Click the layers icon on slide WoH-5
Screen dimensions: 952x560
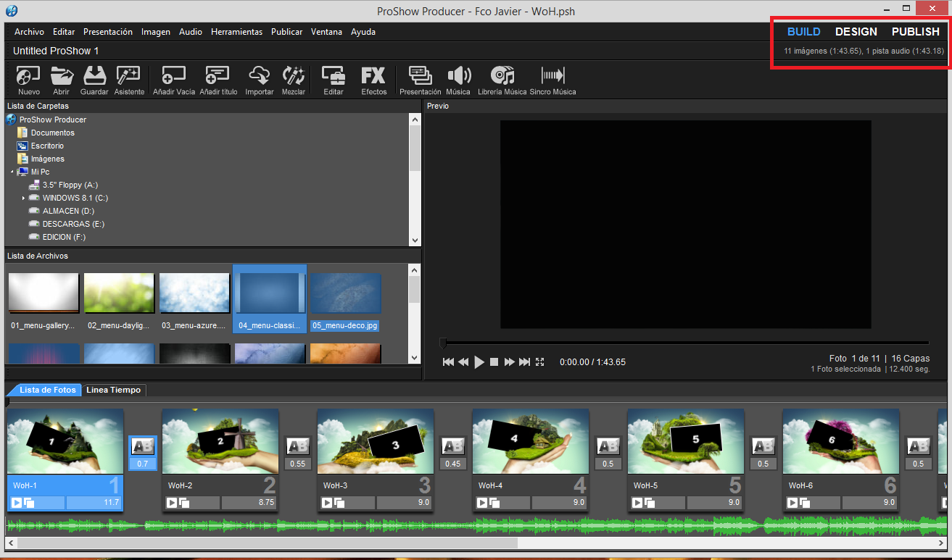pyautogui.click(x=650, y=502)
